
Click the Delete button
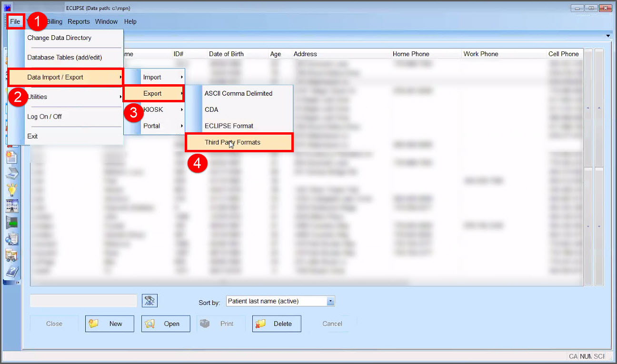tap(277, 324)
